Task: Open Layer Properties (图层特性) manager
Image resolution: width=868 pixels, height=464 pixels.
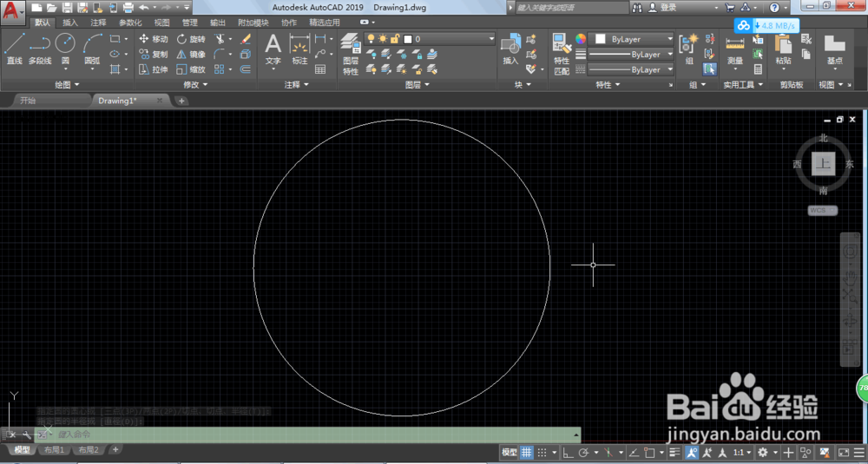Action: (x=351, y=53)
